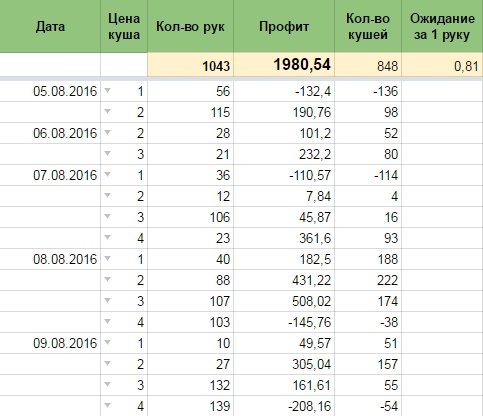
Task: Select date cell 06.08.2016
Action: [x=50, y=133]
